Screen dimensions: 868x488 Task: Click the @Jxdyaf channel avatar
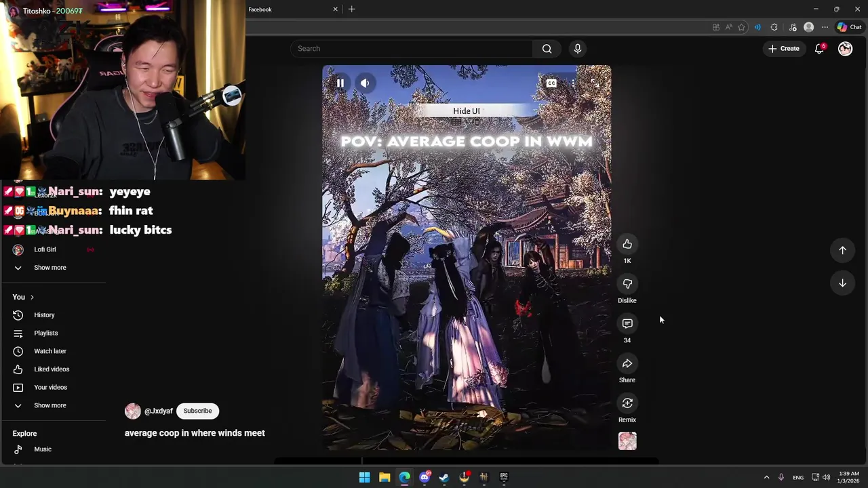click(133, 411)
